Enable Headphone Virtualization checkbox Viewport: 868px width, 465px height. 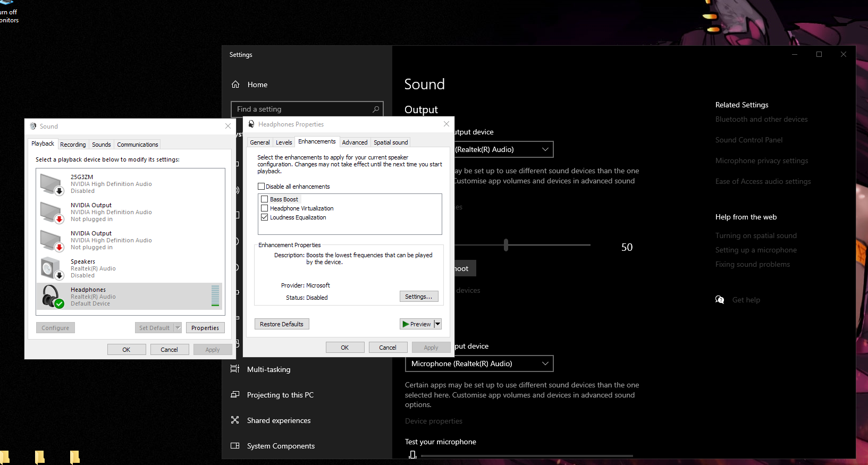click(264, 208)
